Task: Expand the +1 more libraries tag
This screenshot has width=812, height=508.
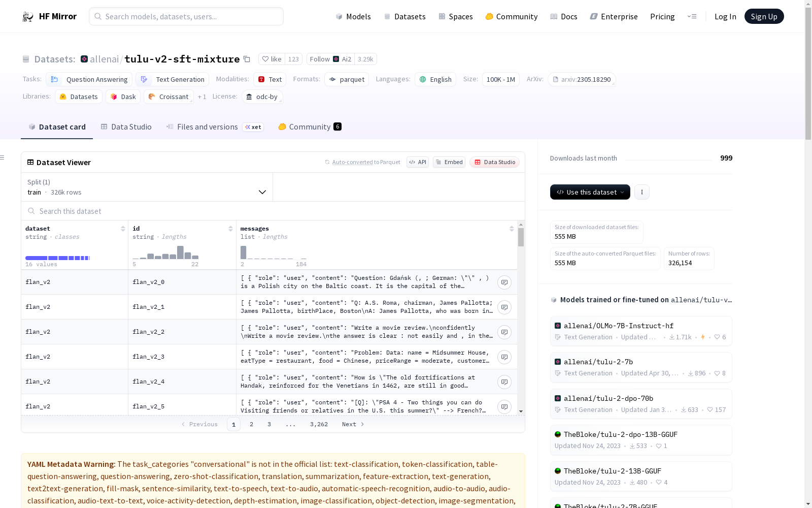Action: click(x=202, y=97)
